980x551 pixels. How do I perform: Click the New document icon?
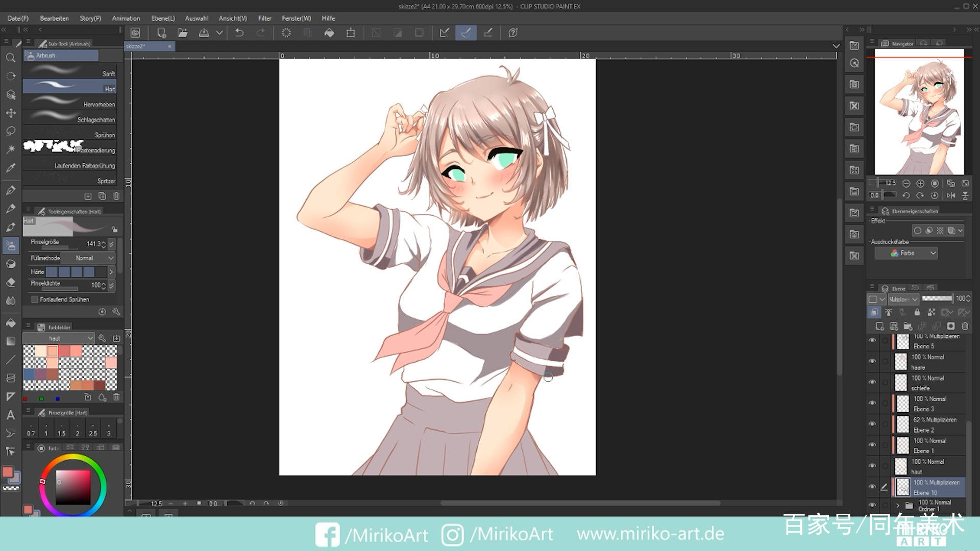[161, 33]
